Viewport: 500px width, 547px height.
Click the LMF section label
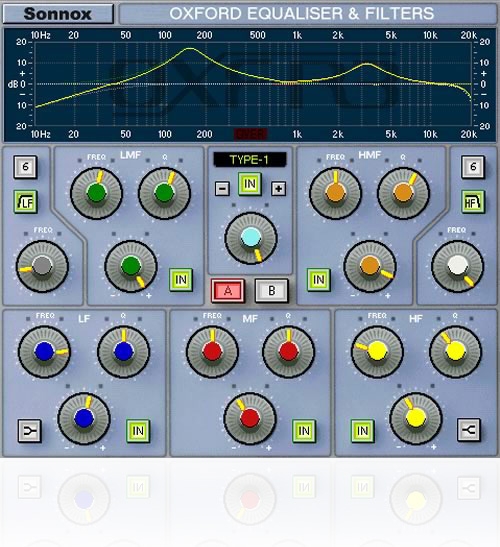click(130, 155)
